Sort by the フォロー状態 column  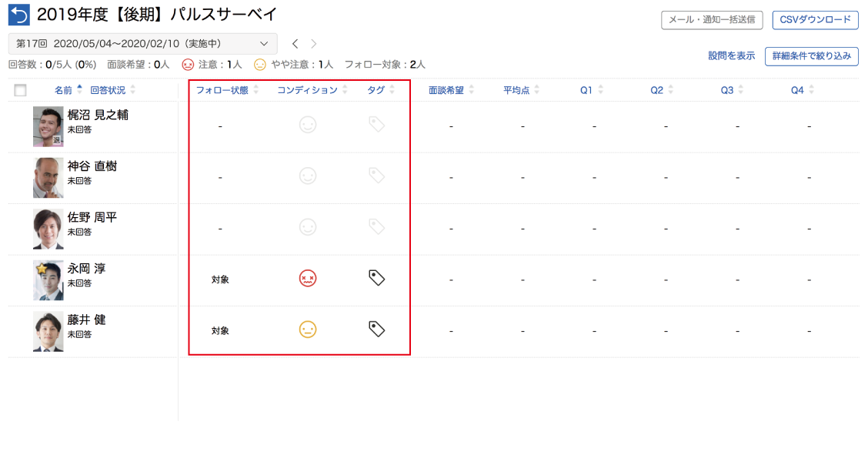coord(222,90)
